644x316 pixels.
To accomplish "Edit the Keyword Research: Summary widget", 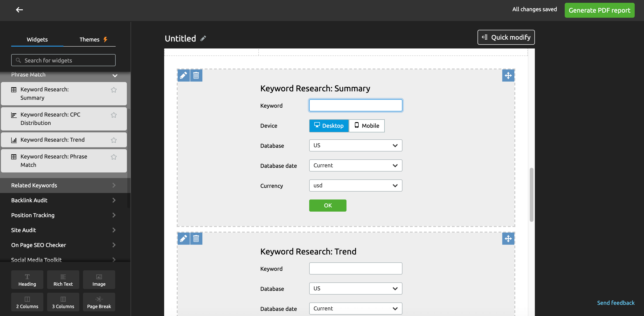I will coord(183,76).
